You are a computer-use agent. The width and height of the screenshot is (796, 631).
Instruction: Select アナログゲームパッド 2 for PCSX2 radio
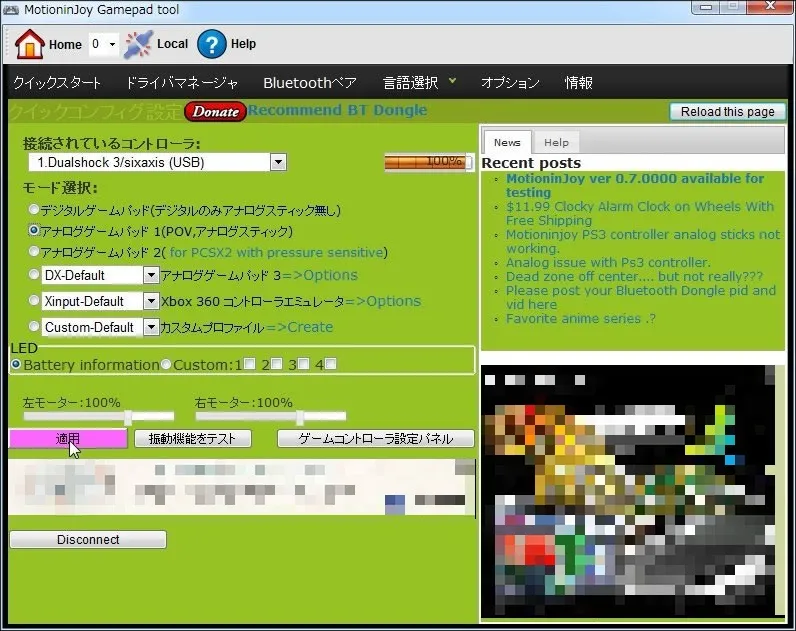(x=34, y=251)
